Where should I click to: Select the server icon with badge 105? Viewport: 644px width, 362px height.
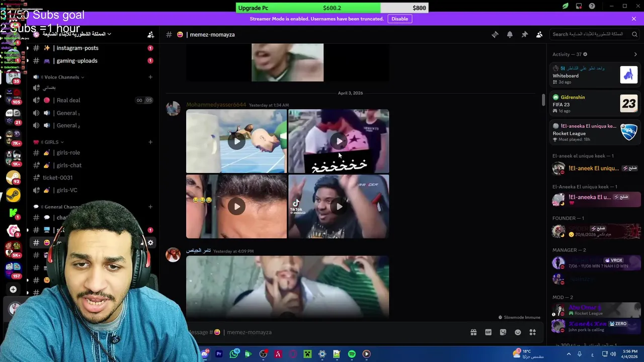[13, 96]
